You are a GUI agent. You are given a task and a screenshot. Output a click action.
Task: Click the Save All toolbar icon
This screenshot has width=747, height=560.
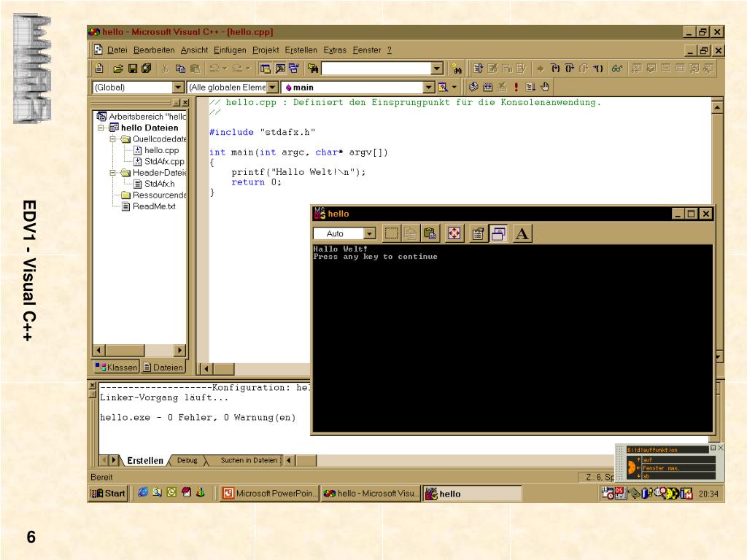click(146, 69)
